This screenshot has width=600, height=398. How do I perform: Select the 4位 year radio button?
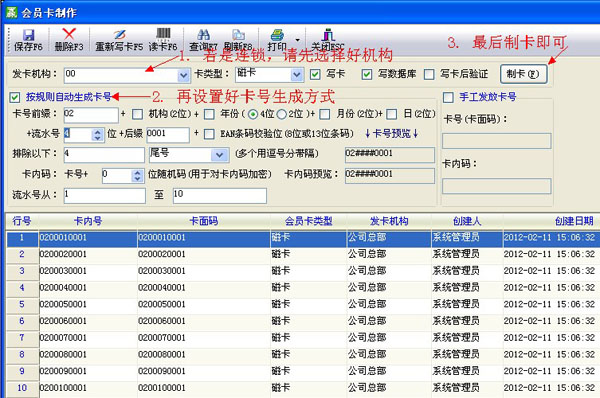(x=253, y=114)
